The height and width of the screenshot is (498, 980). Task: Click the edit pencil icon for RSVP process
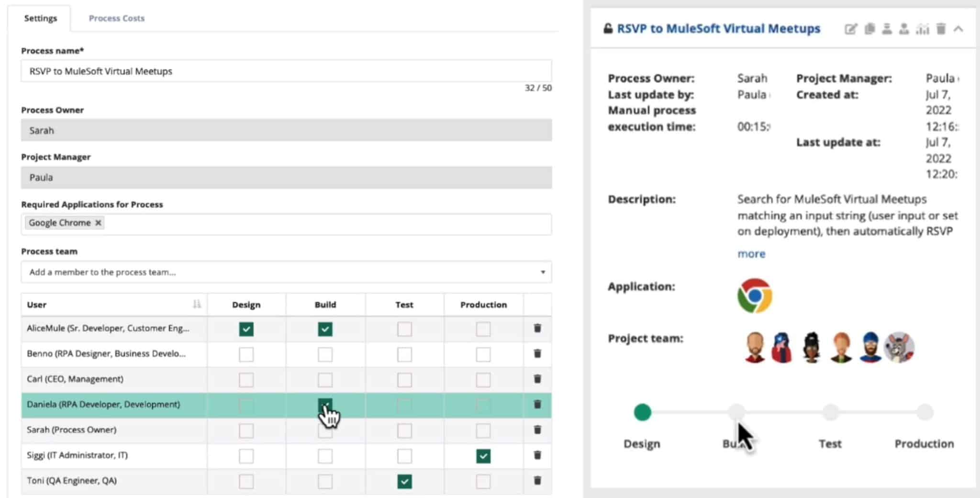pyautogui.click(x=851, y=29)
